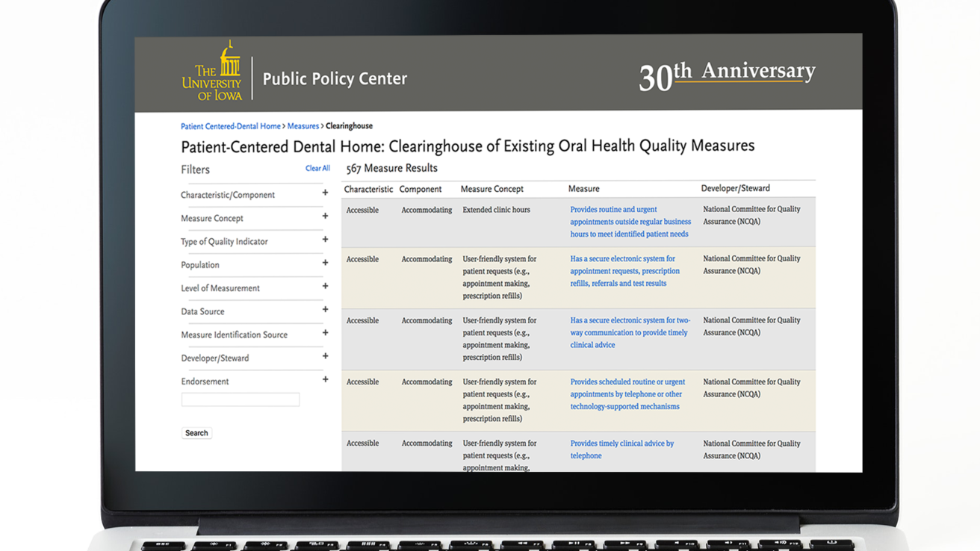Image resolution: width=980 pixels, height=551 pixels.
Task: Open the Measures breadcrumb link
Action: point(303,125)
